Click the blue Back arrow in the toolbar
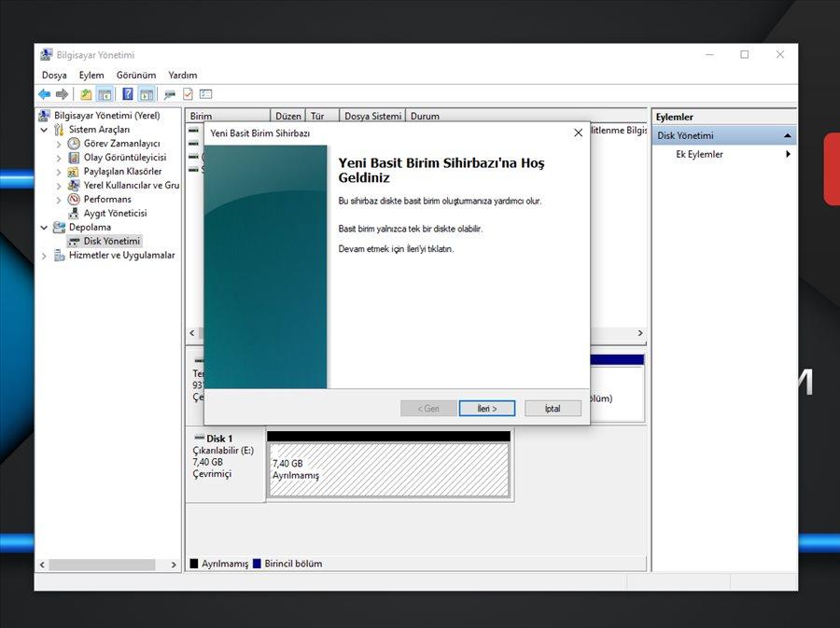Image resolution: width=840 pixels, height=628 pixels. tap(44, 94)
